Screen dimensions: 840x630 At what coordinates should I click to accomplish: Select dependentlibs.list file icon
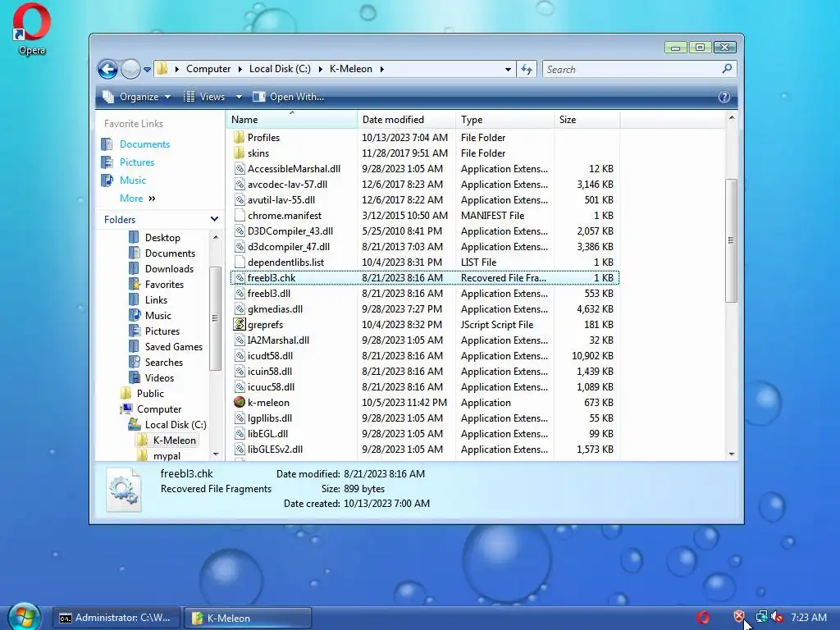240,262
